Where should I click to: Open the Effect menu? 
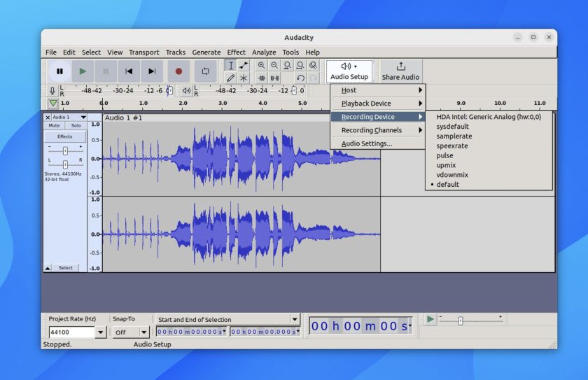237,52
